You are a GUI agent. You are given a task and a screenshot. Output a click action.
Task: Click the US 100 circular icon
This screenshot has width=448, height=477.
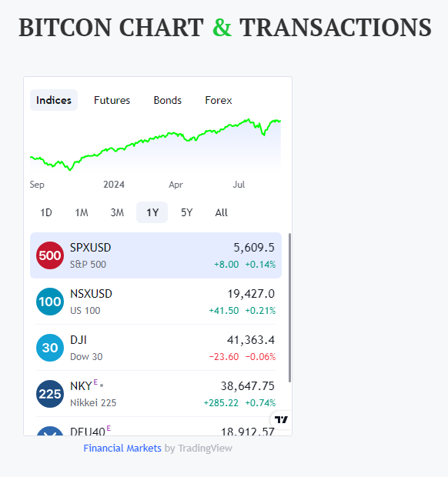[50, 302]
